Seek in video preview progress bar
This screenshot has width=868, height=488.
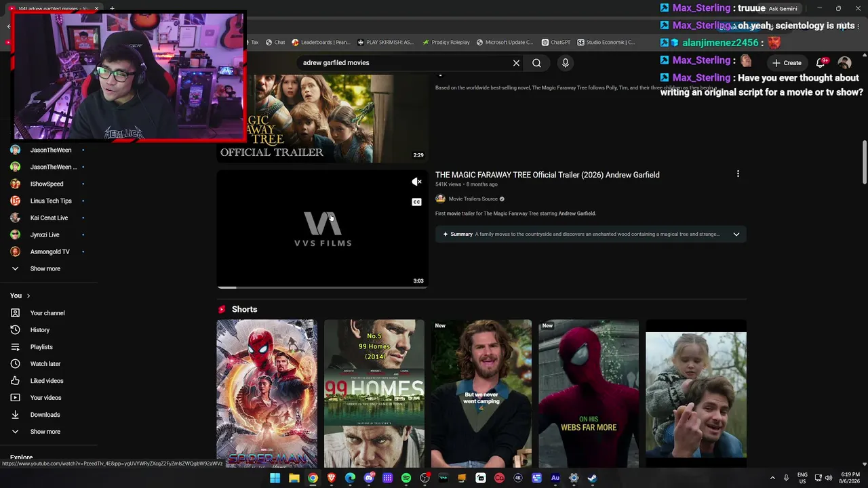[322, 287]
